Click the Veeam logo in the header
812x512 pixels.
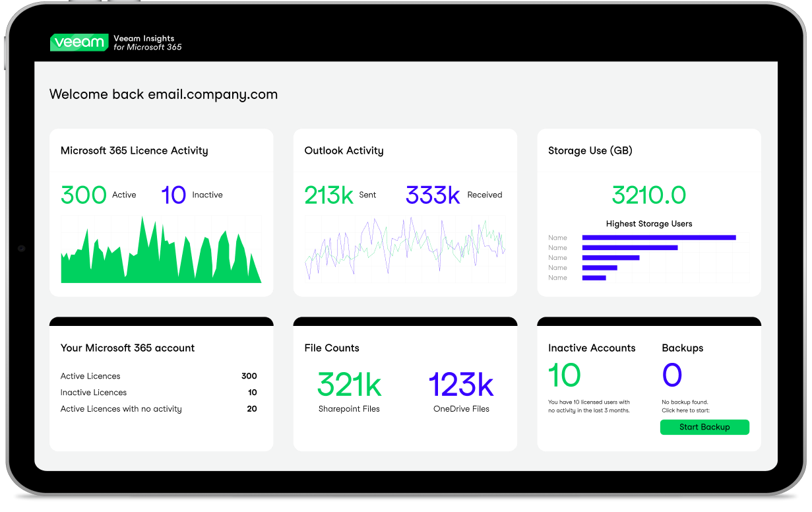coord(78,43)
